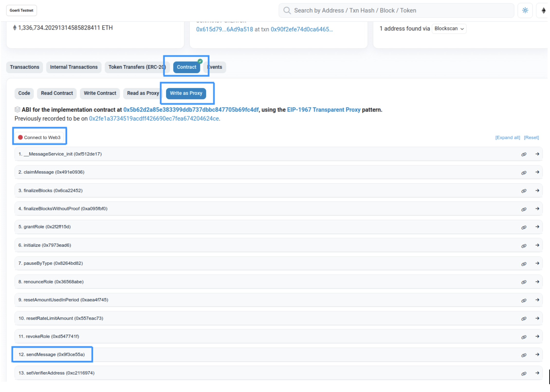
Task: Copy permalink icon for initialize
Action: (x=524, y=246)
